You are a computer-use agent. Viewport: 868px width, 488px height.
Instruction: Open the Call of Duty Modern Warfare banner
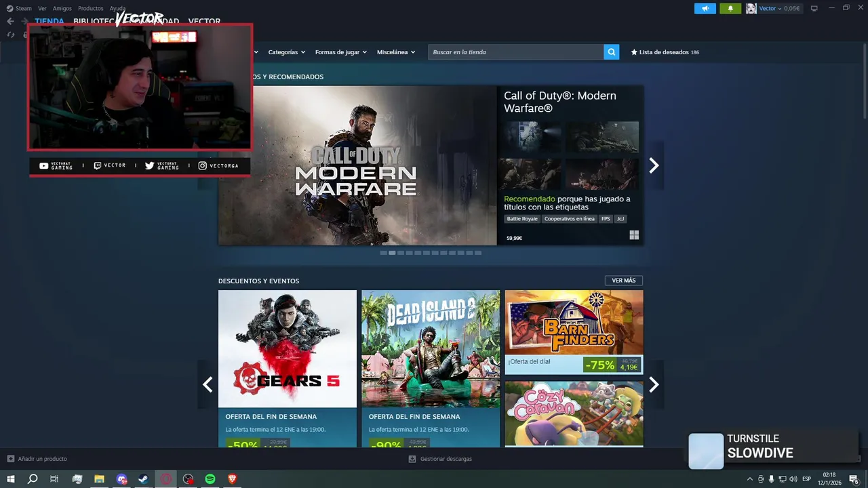click(x=357, y=165)
